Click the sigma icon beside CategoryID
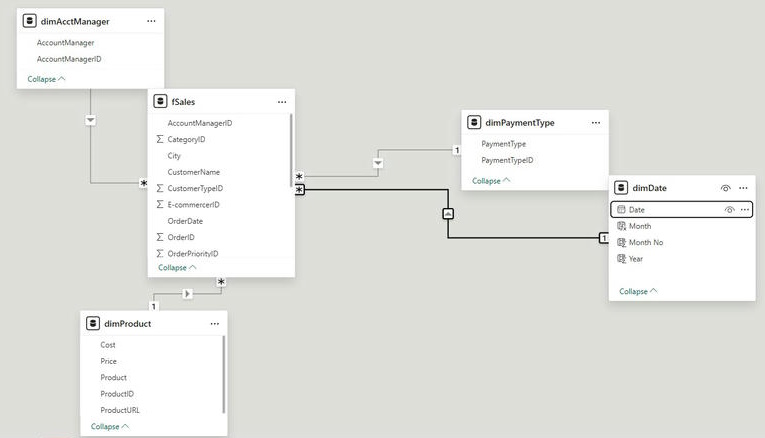Screen dimensions: 765x438 160,139
